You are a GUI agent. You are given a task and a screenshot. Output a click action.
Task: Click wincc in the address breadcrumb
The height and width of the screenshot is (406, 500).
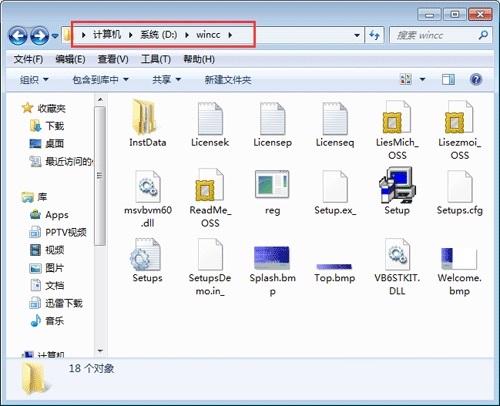(x=208, y=34)
